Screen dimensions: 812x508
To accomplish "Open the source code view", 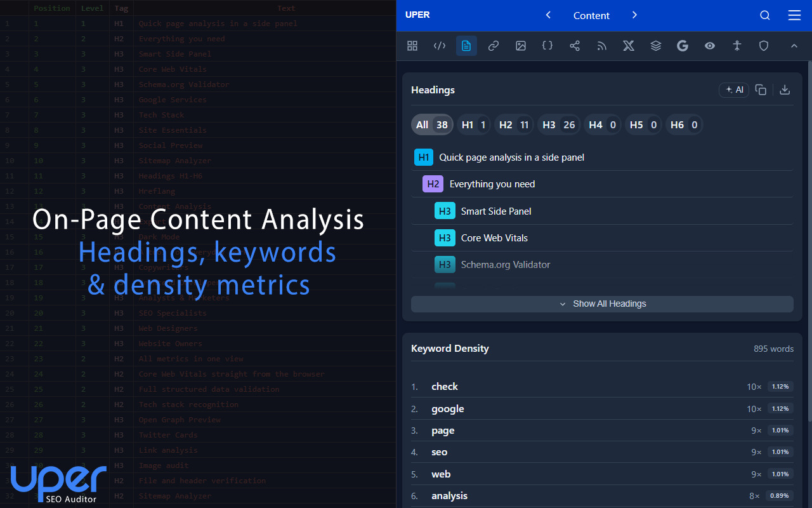I will pyautogui.click(x=439, y=46).
